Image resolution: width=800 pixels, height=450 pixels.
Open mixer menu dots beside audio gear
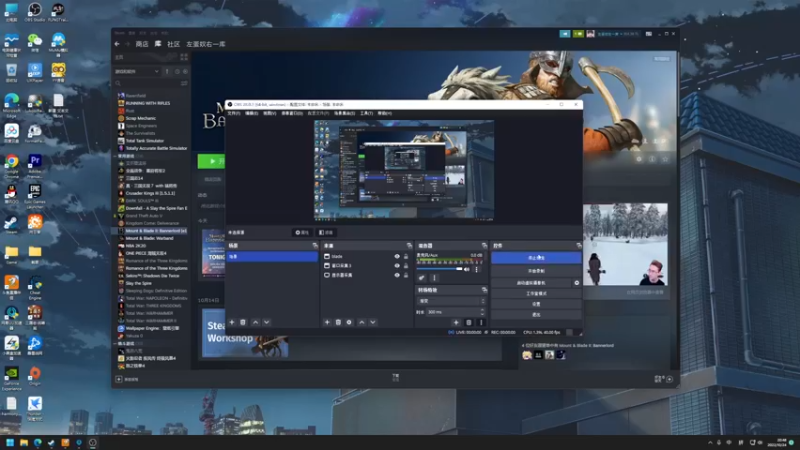tap(434, 278)
